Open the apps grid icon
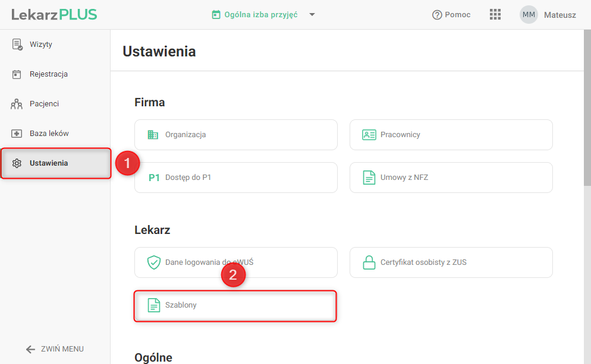The height and width of the screenshot is (364, 591). (495, 15)
